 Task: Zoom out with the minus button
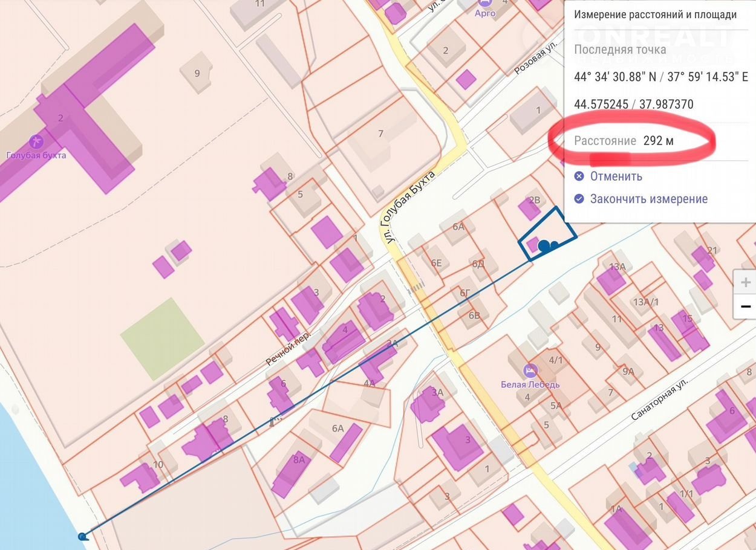click(x=745, y=307)
